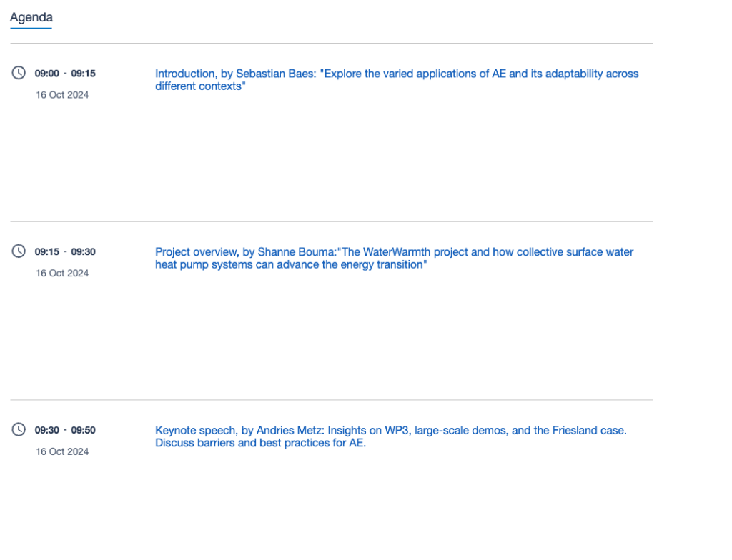732x560 pixels.
Task: Click the date under 09:00 - 09:15
Action: pos(62,95)
